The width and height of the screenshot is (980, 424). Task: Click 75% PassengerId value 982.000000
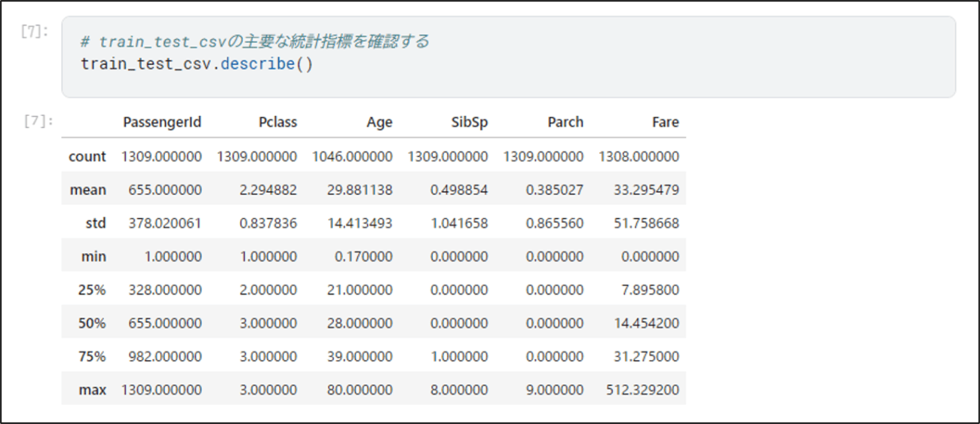pyautogui.click(x=165, y=356)
